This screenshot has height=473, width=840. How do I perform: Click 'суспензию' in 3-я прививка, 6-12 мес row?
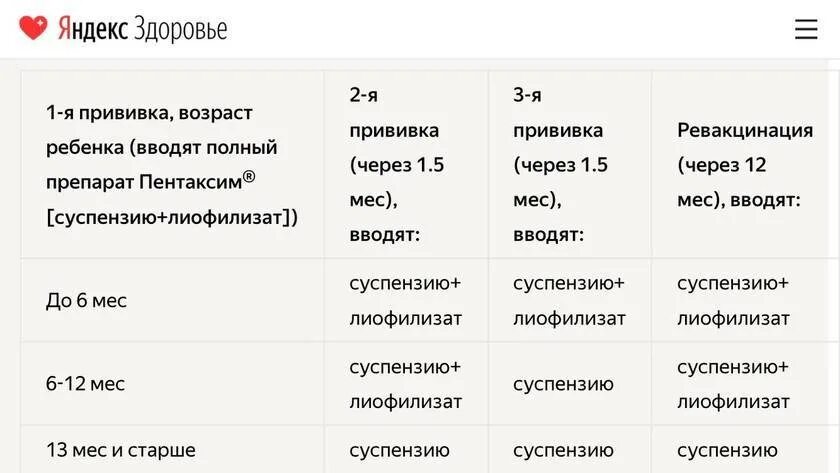coord(563,384)
